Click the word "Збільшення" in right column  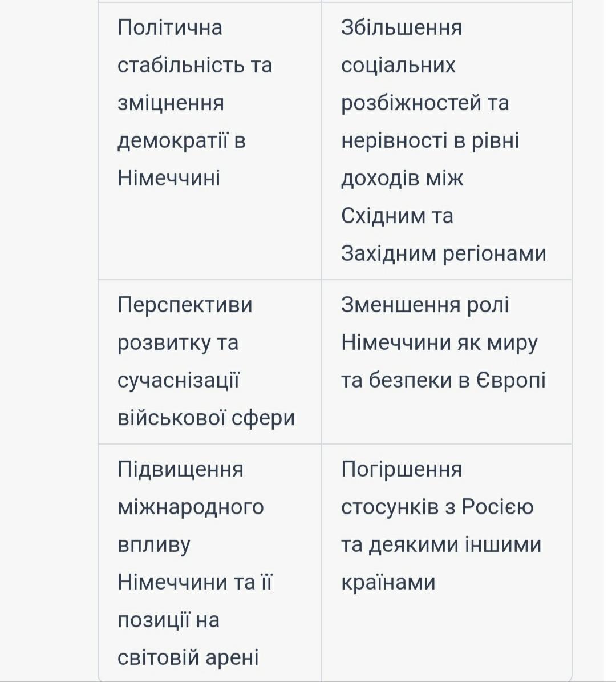[x=401, y=28]
